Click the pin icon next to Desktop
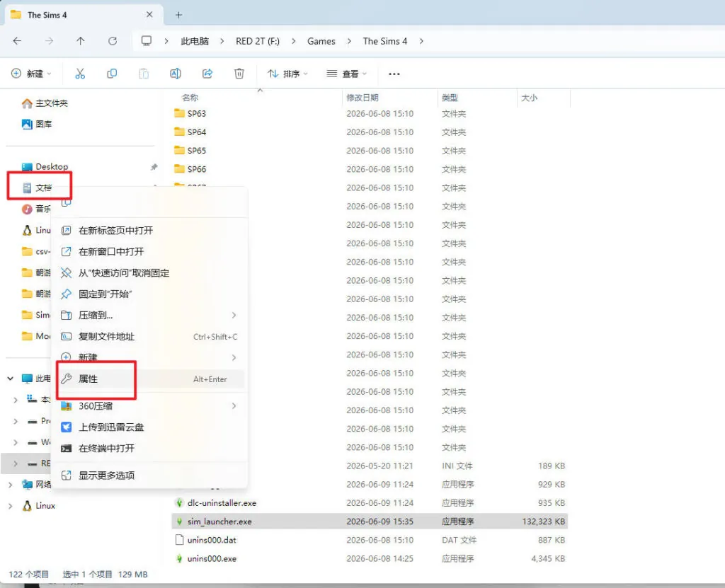 pyautogui.click(x=154, y=167)
